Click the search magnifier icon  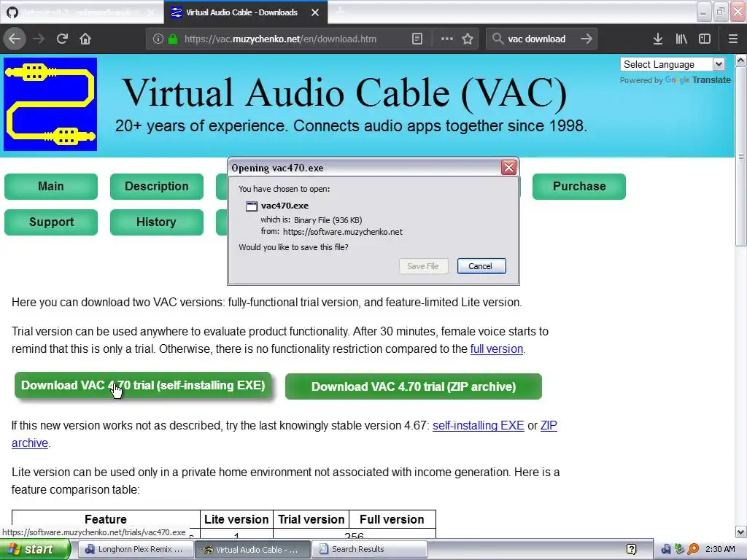pyautogui.click(x=498, y=39)
